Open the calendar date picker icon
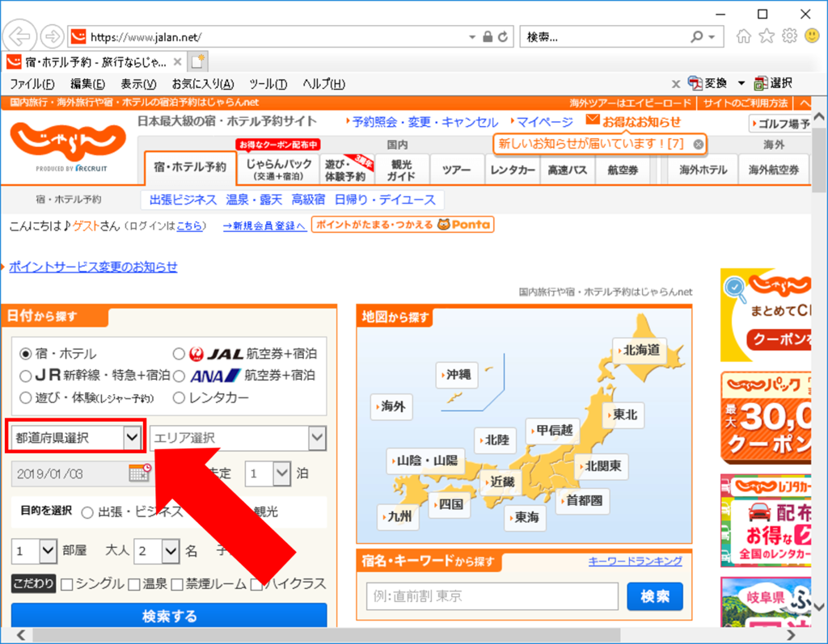Viewport: 828px width, 644px height. click(x=140, y=473)
